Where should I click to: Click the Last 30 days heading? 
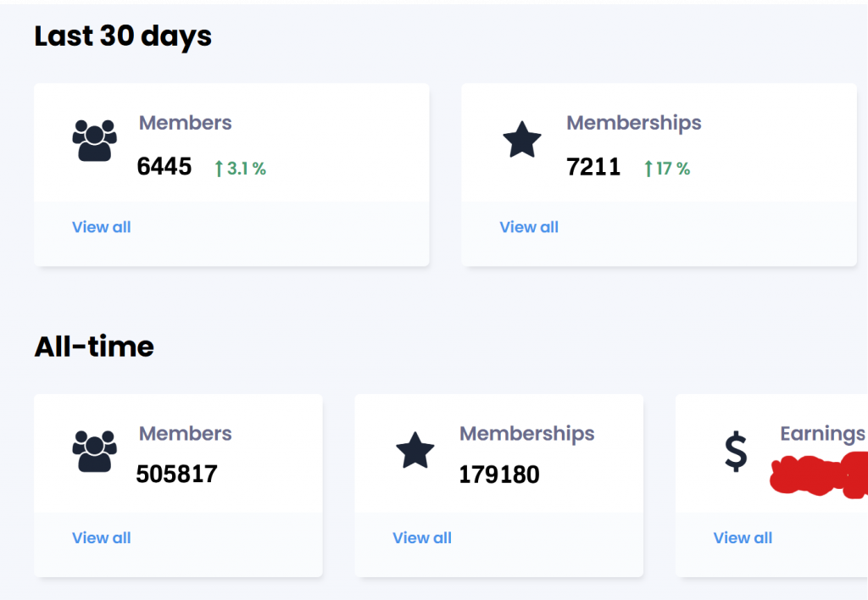pyautogui.click(x=123, y=36)
